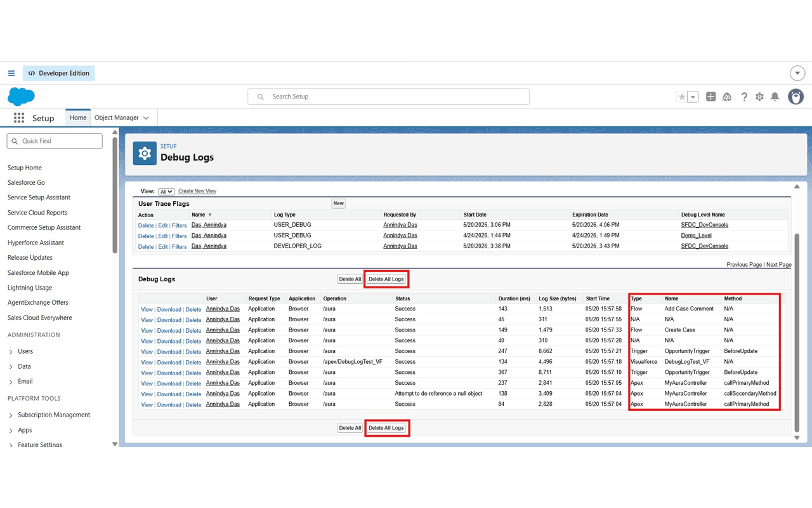Click Delete All button above the logs table

pos(350,279)
